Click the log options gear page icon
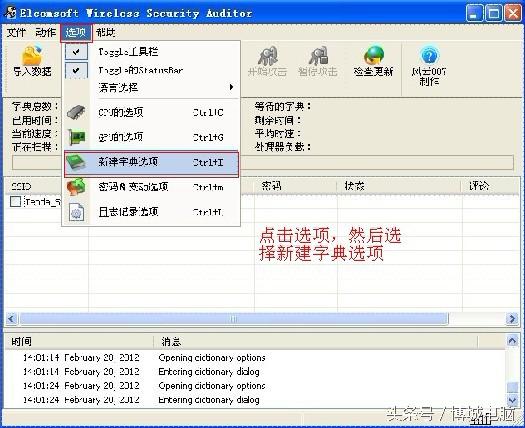Screen dimensions: 525x428 point(76,212)
